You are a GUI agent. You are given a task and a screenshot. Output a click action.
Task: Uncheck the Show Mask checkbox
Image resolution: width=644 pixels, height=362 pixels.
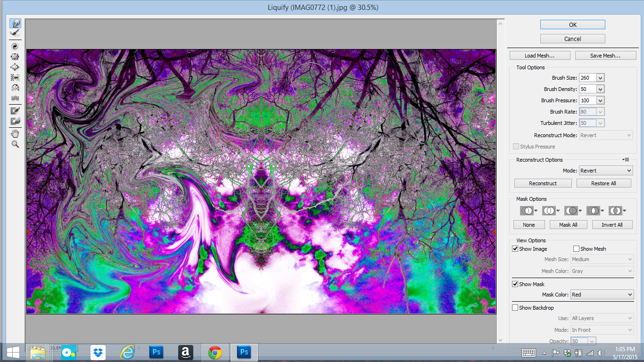(x=515, y=284)
